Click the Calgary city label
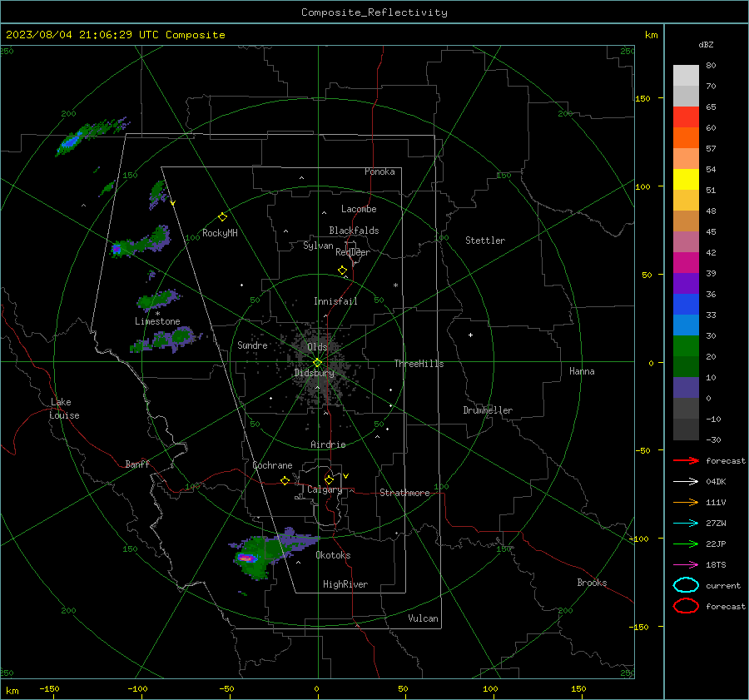This screenshot has height=700, width=749. [325, 489]
